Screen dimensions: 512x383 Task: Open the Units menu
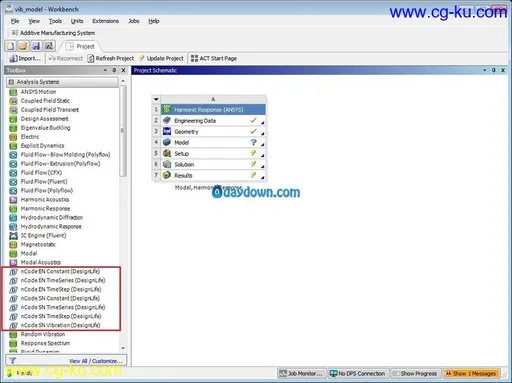(77, 21)
